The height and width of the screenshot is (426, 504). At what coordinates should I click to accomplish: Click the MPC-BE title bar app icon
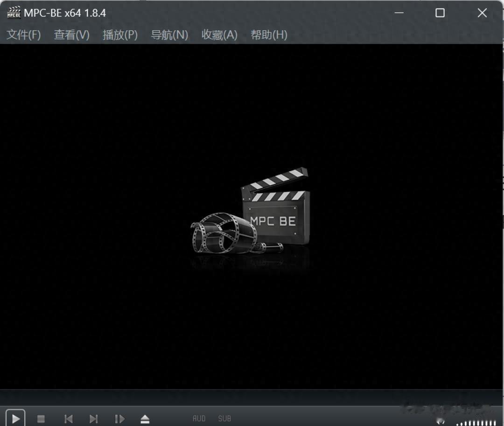point(14,13)
